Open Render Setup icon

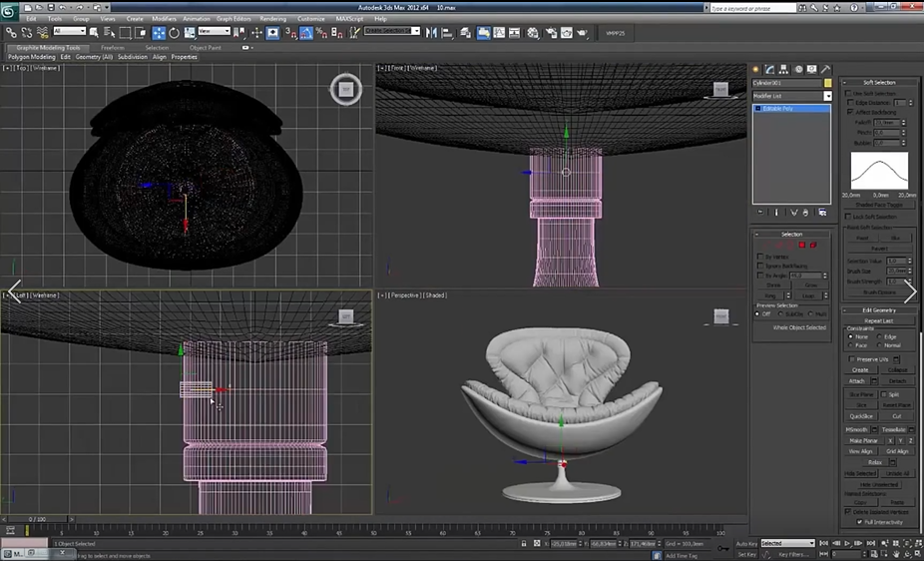pyautogui.click(x=552, y=33)
